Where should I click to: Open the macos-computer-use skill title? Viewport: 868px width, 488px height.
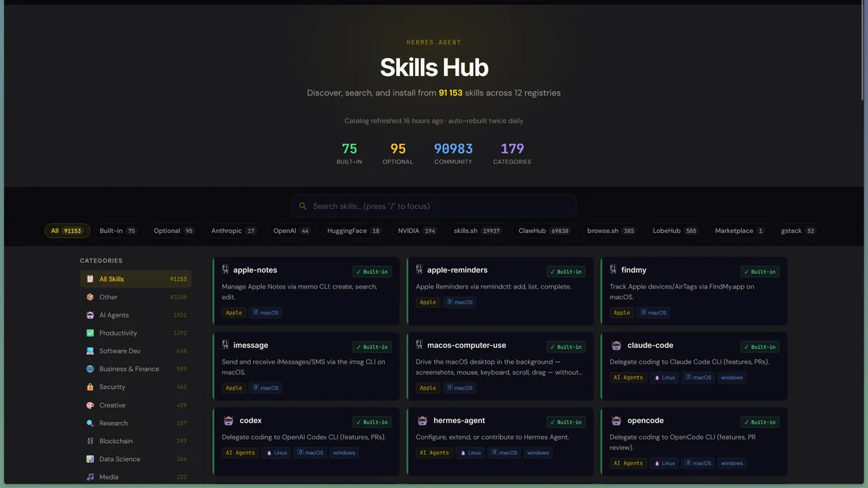click(x=467, y=345)
